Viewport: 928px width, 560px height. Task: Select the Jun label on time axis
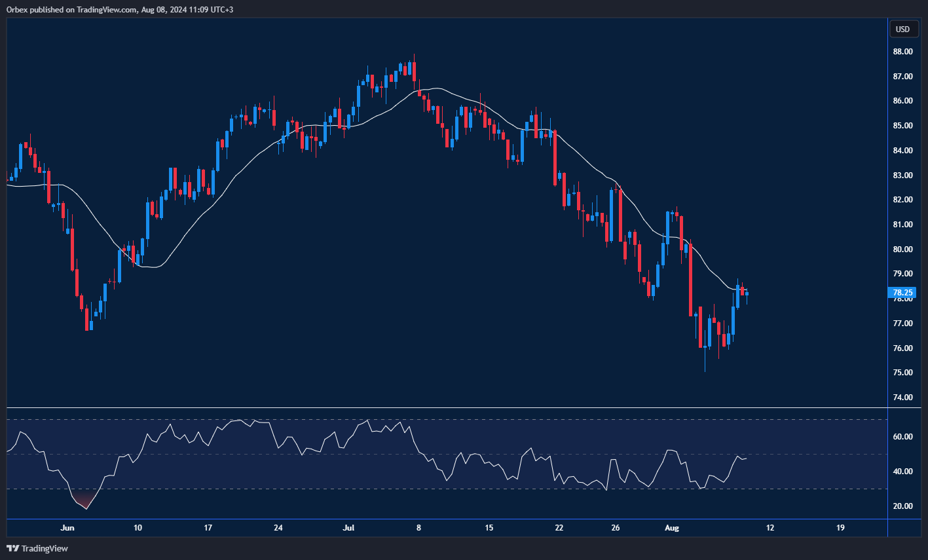point(67,528)
